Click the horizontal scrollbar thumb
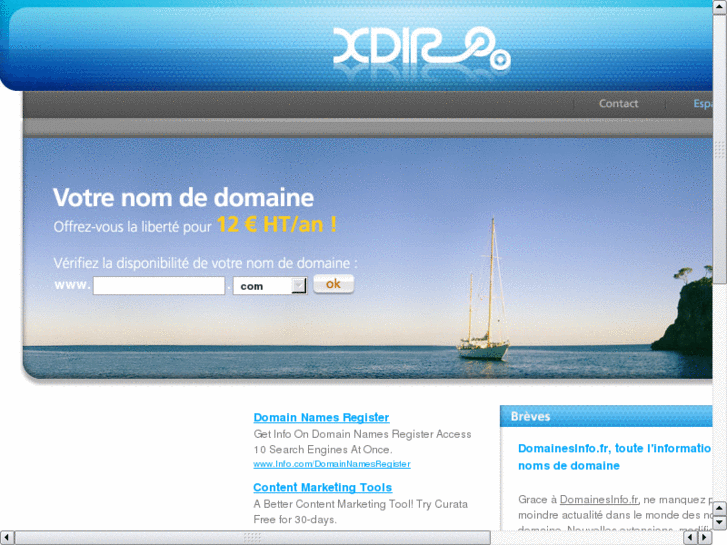Viewport: 727px width, 545px height. tap(253, 537)
